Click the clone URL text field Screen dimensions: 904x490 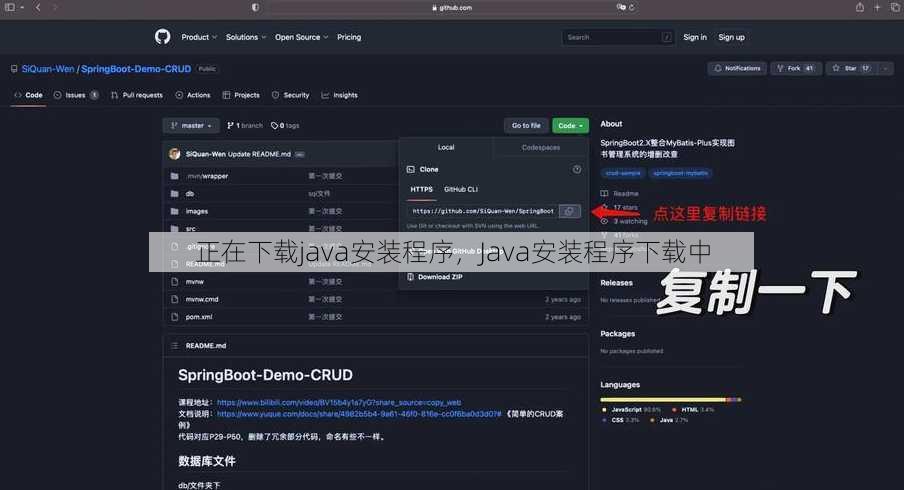click(483, 211)
